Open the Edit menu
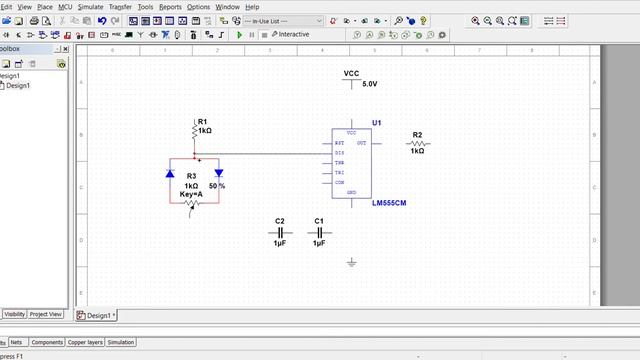Image resolution: width=640 pixels, height=360 pixels. (6, 7)
